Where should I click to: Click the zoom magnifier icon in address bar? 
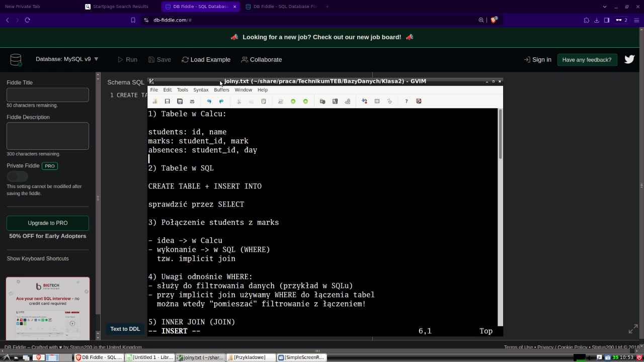click(481, 20)
